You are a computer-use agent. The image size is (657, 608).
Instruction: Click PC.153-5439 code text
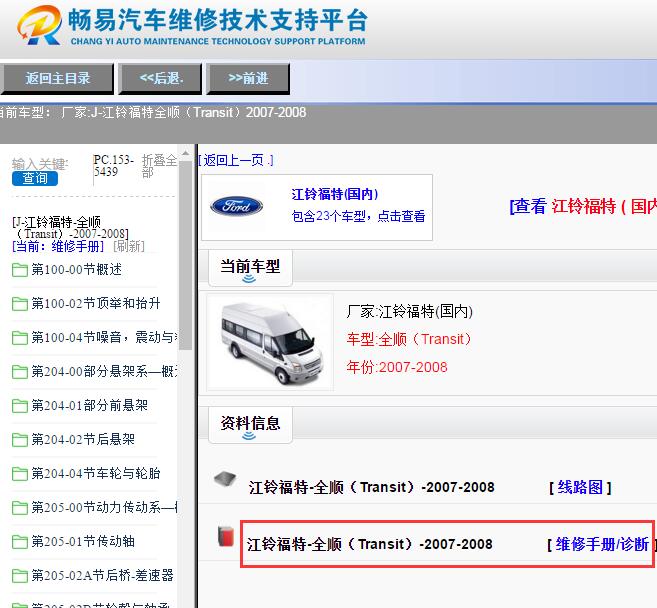113,166
